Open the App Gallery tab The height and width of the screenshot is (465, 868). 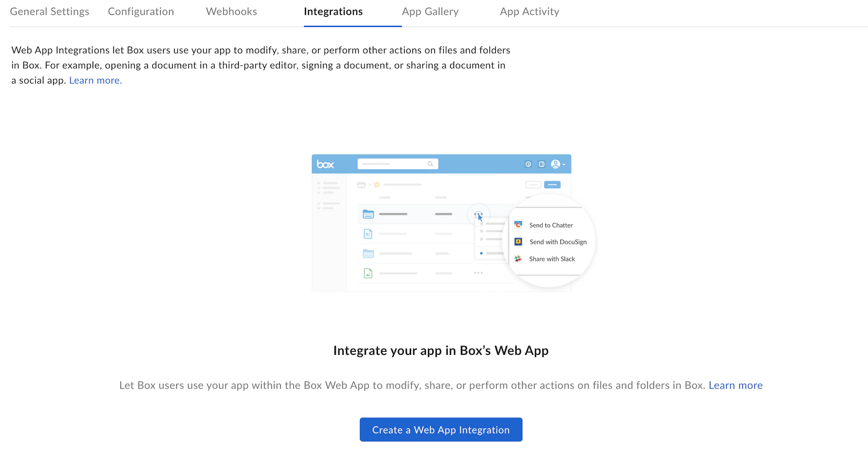(x=430, y=11)
